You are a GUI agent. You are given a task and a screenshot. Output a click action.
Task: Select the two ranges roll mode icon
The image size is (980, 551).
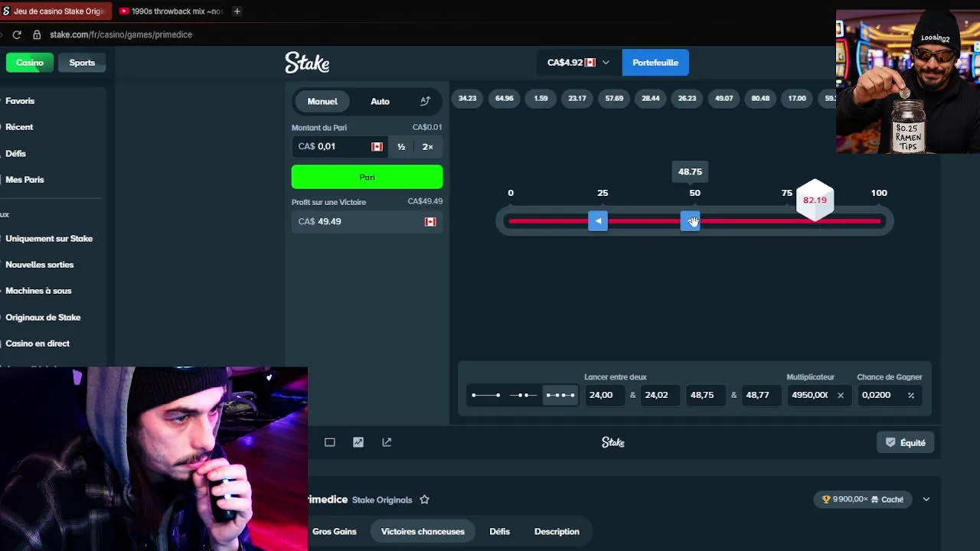pos(560,395)
